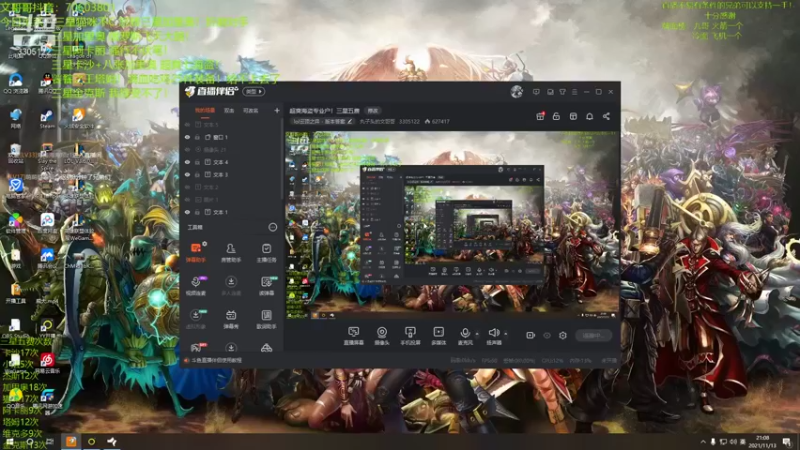Image resolution: width=800 pixels, height=450 pixels.
Task: Expand speaker options arrow
Action: (506, 334)
